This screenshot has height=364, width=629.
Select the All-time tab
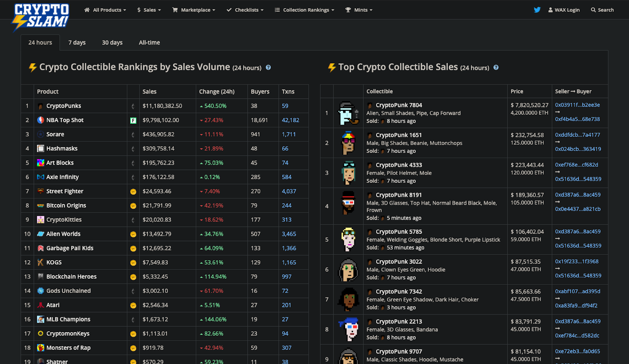(149, 42)
